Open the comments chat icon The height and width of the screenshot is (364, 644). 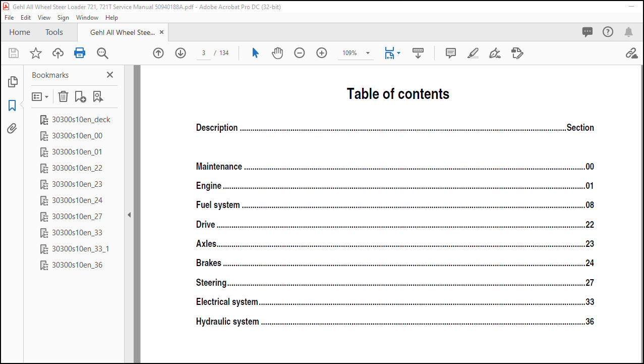click(x=588, y=32)
